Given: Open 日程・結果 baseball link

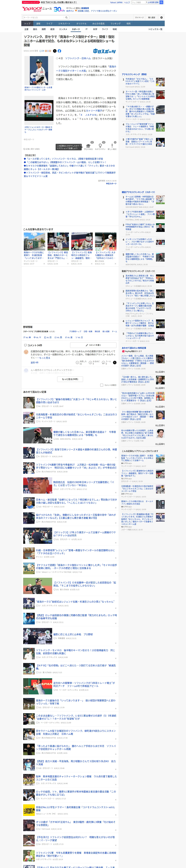Looking at the screenshot, I should (88, 332).
